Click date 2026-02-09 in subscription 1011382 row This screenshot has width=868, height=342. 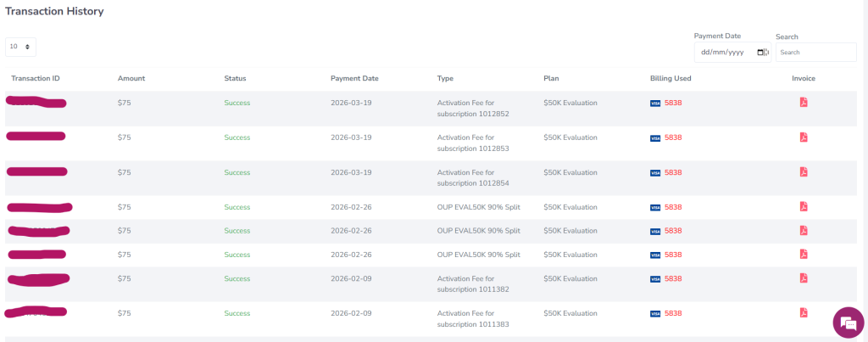pos(351,279)
